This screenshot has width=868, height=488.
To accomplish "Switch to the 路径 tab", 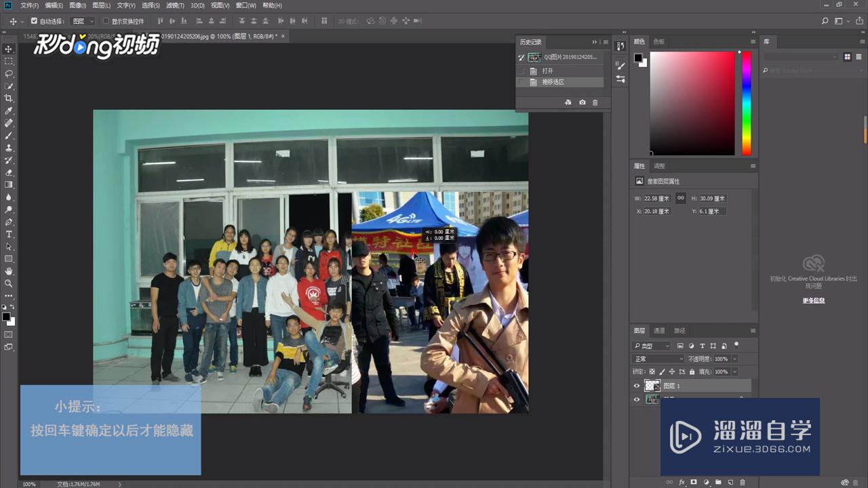I will [x=679, y=331].
